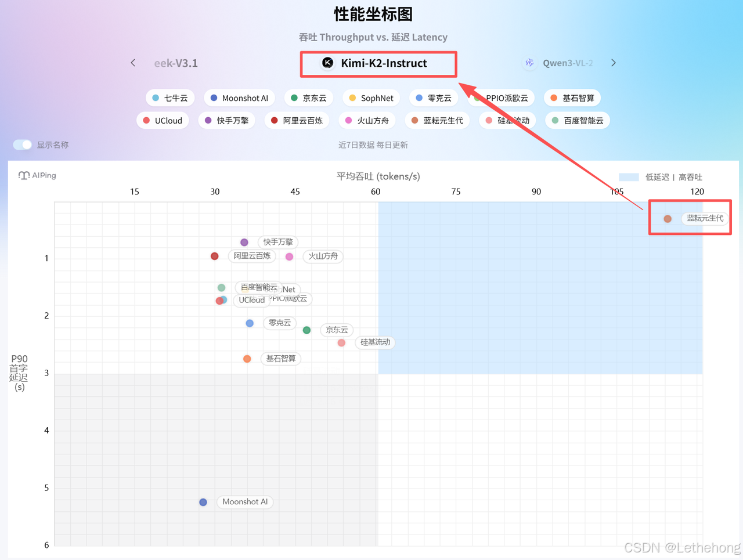Click the UCloud label in the chart
Viewport: 743px width, 560px height.
click(x=252, y=300)
